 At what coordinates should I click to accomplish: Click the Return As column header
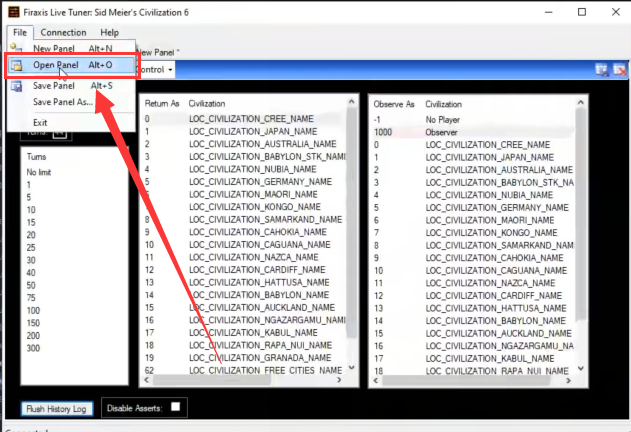(x=162, y=103)
